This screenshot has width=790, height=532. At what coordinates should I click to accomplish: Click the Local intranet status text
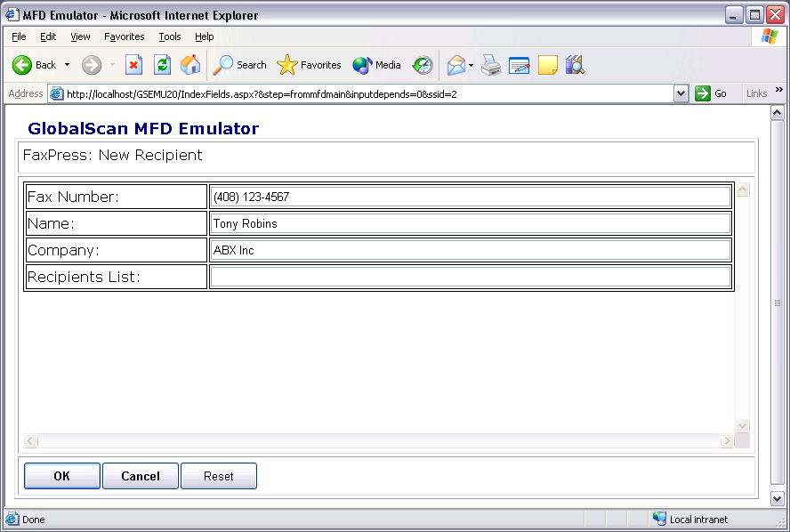(x=698, y=520)
